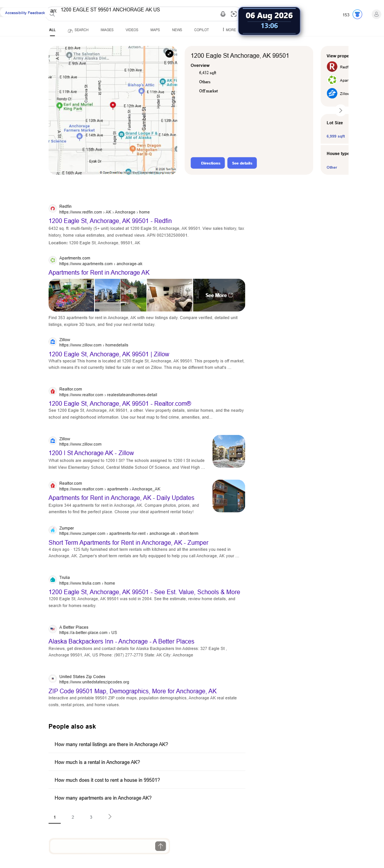Expand 'How many rental listings' question
The image size is (384, 868).
pos(147,744)
